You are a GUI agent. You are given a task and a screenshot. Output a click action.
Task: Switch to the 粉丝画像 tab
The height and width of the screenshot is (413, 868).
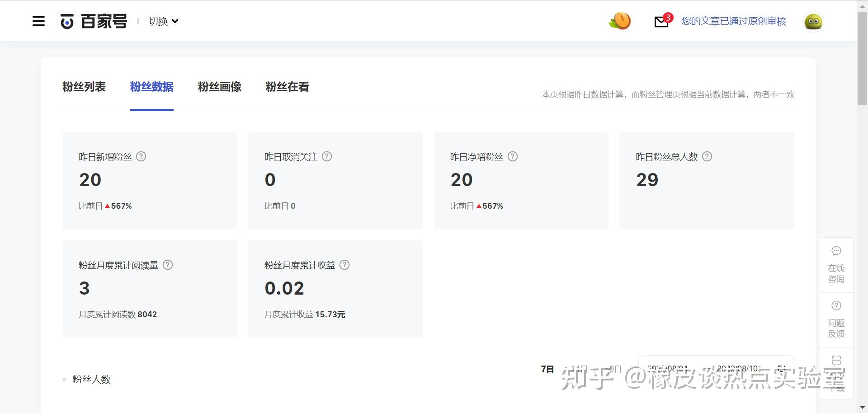pos(220,87)
